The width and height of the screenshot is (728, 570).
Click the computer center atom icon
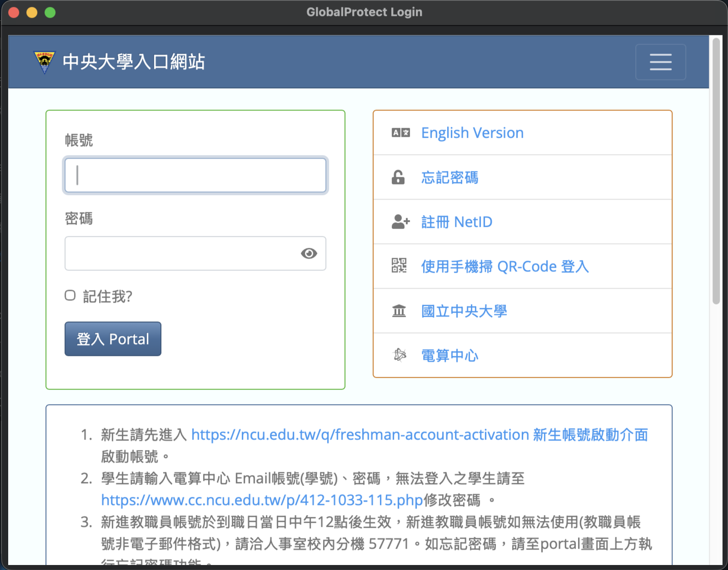point(399,355)
